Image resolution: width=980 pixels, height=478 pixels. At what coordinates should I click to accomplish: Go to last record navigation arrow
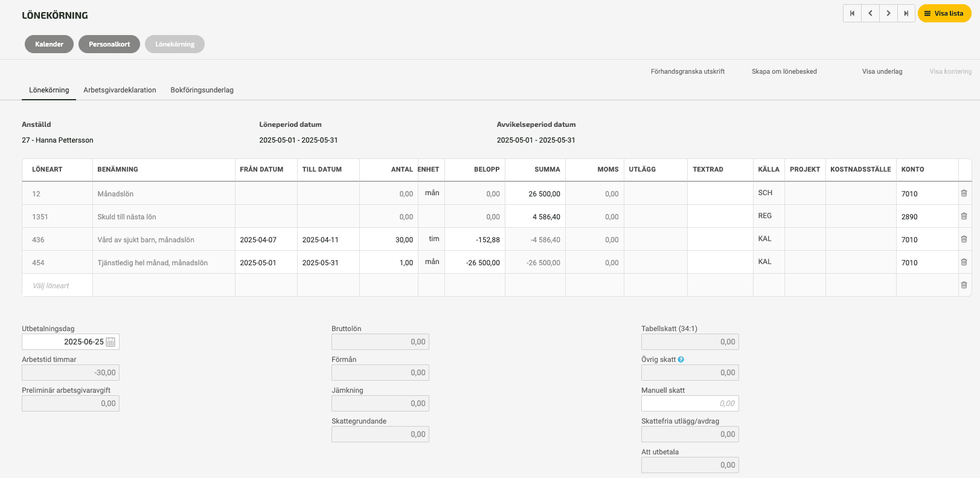pos(906,13)
